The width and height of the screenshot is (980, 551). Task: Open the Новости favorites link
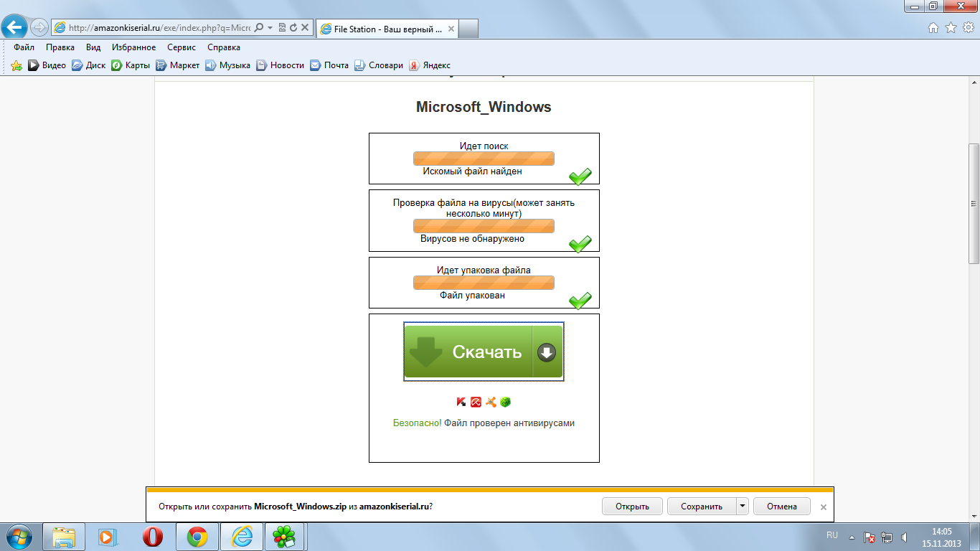281,65
